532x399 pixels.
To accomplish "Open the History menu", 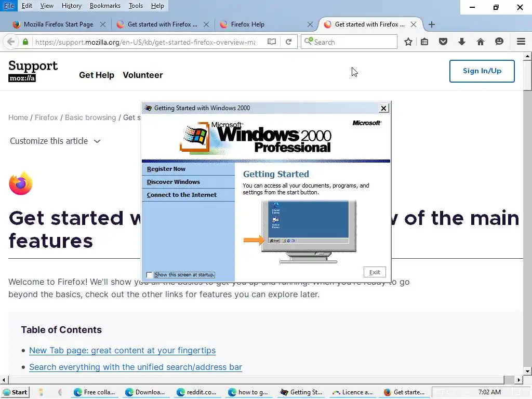I will tap(72, 5).
